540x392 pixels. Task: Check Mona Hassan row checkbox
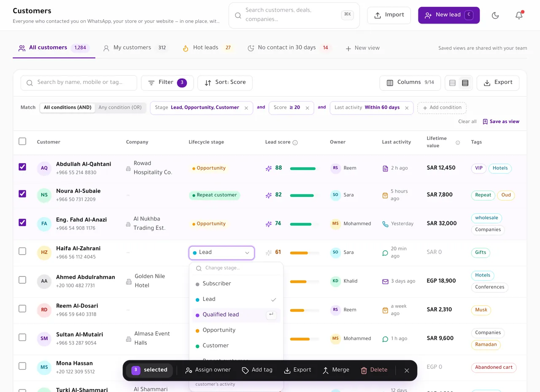click(22, 366)
